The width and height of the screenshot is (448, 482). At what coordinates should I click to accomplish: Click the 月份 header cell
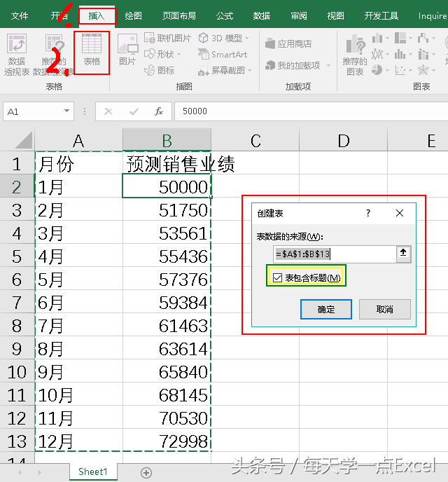pos(78,163)
